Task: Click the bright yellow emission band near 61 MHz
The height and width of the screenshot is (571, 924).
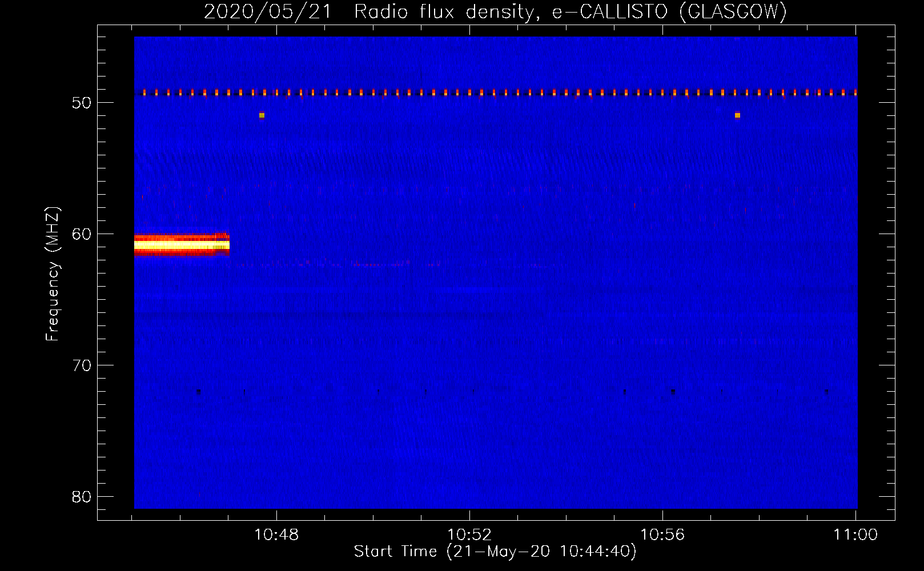Action: click(x=182, y=246)
